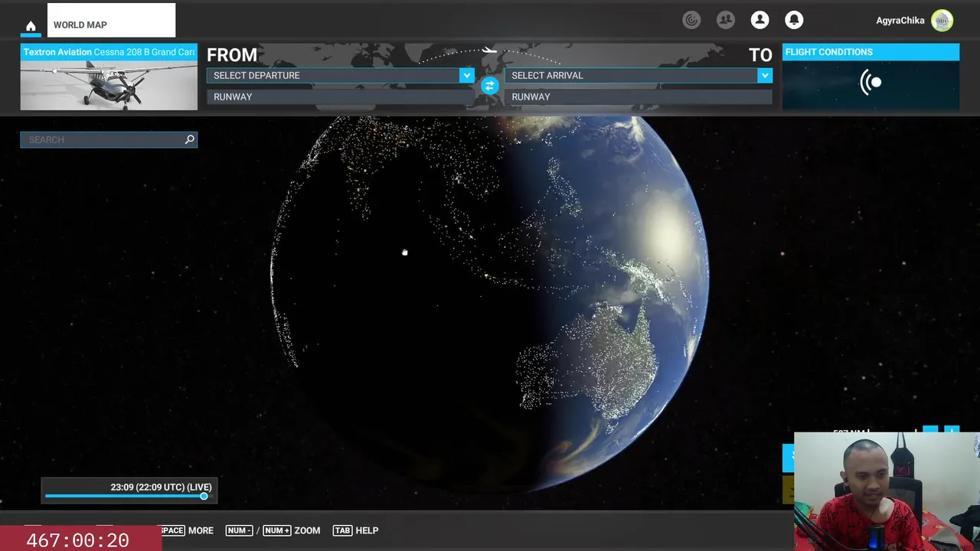Viewport: 980px width, 551px height.
Task: Expand the departure dropdown arrow
Action: point(466,75)
